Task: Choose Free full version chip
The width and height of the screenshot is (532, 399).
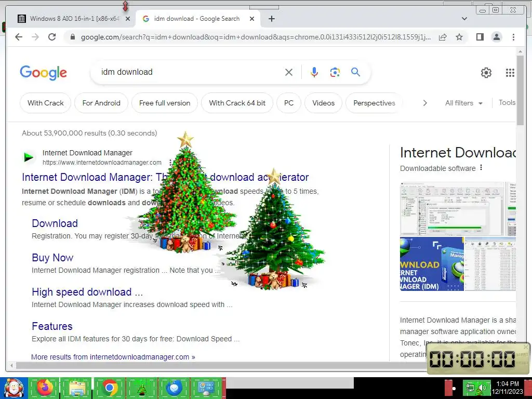Action: (165, 103)
